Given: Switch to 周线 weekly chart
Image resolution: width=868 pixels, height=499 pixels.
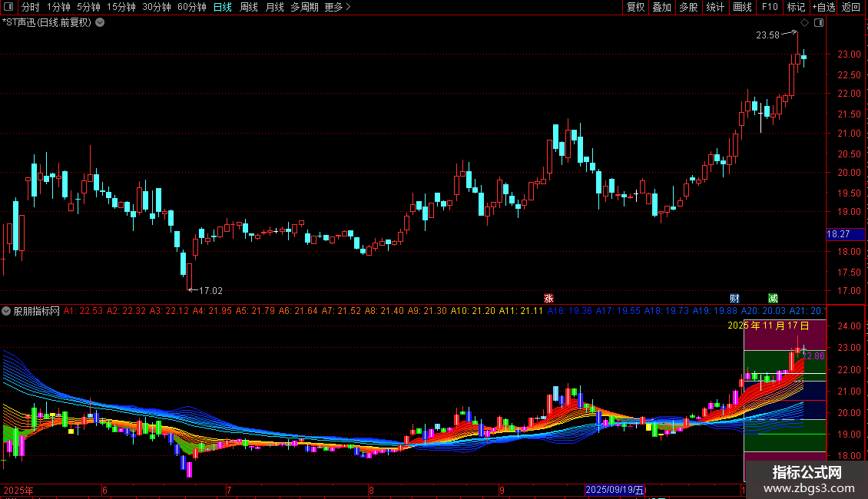Looking at the screenshot, I should (x=249, y=7).
